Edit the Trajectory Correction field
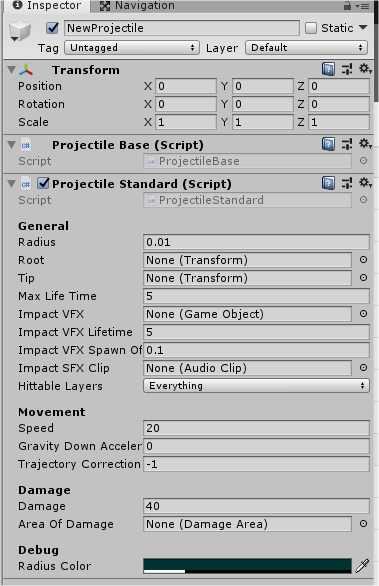The height and width of the screenshot is (586, 379). (x=256, y=464)
